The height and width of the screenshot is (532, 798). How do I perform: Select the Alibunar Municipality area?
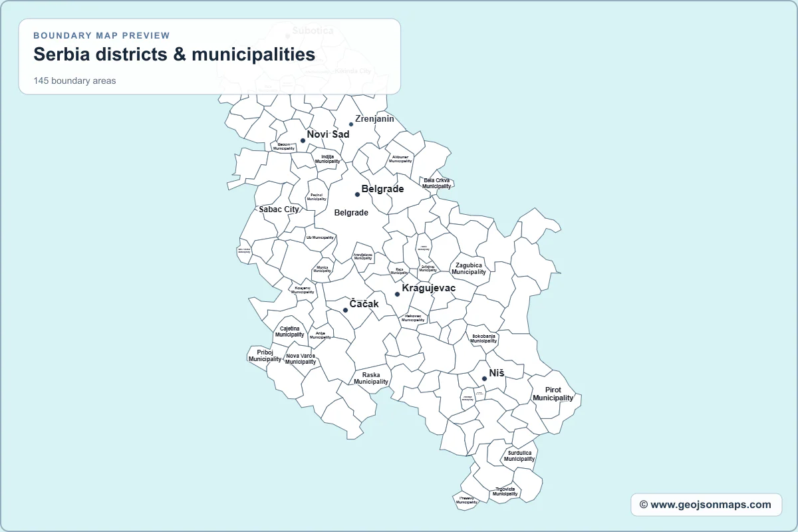click(x=400, y=159)
